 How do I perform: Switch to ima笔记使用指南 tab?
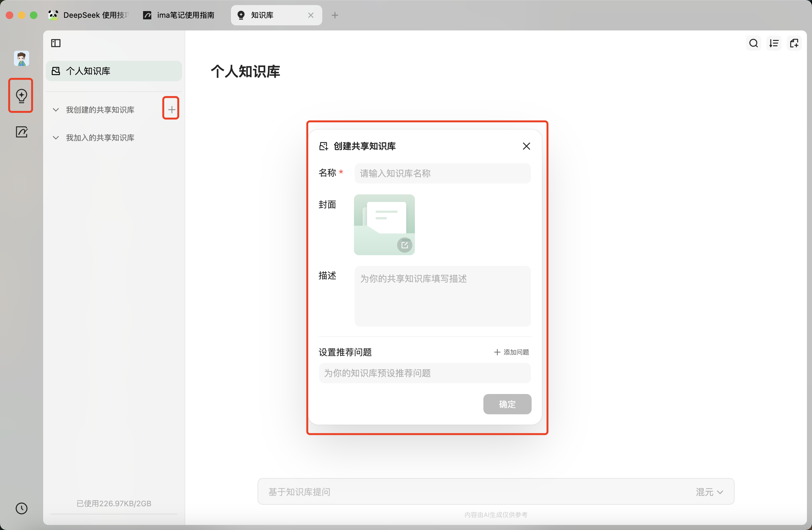(179, 15)
